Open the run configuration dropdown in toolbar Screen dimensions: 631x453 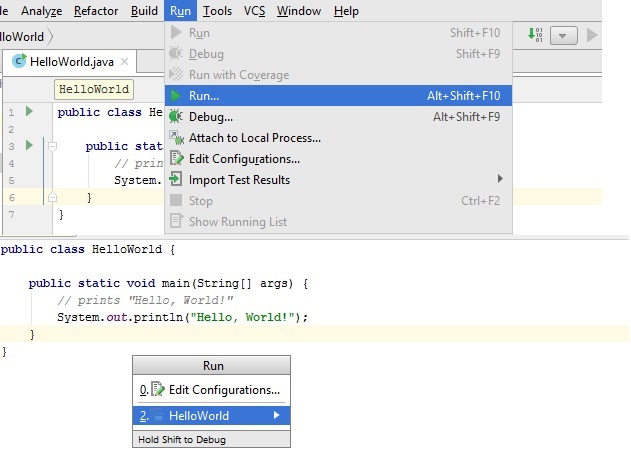[565, 35]
